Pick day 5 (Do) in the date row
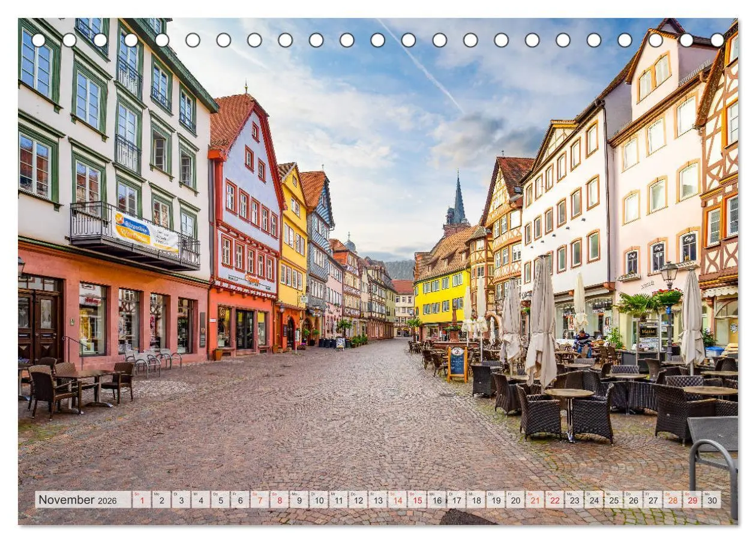The image size is (756, 543). 220,500
